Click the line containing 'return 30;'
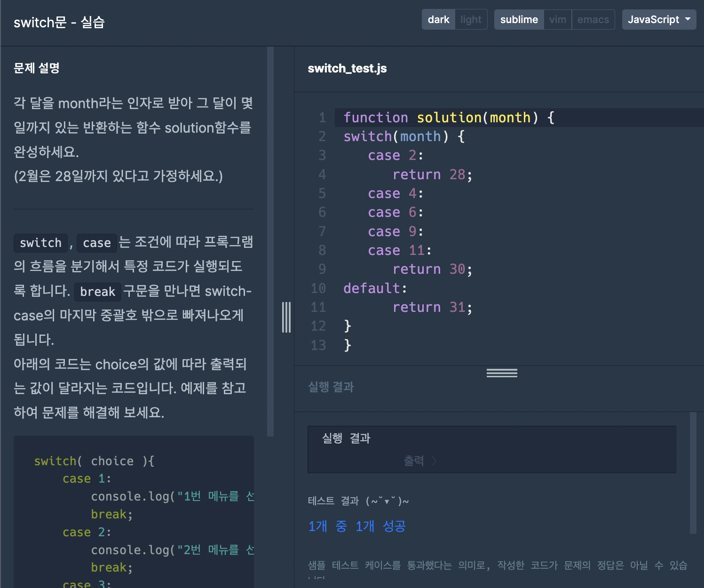Image resolution: width=704 pixels, height=588 pixels. [432, 269]
